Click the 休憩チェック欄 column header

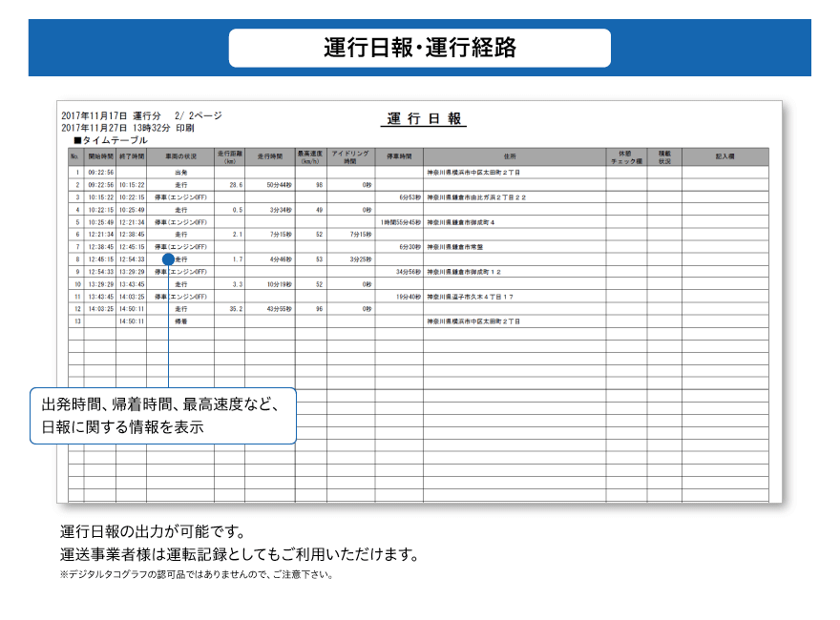click(x=626, y=156)
